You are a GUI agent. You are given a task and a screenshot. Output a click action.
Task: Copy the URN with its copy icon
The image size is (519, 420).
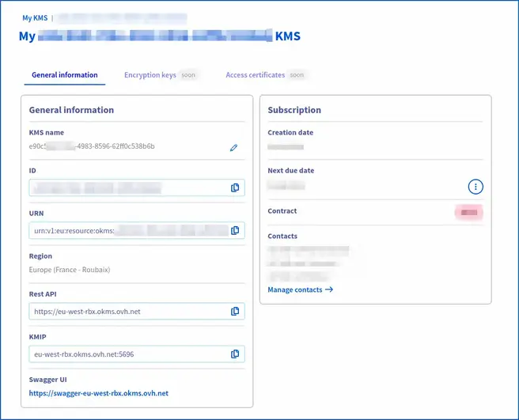[x=235, y=230]
